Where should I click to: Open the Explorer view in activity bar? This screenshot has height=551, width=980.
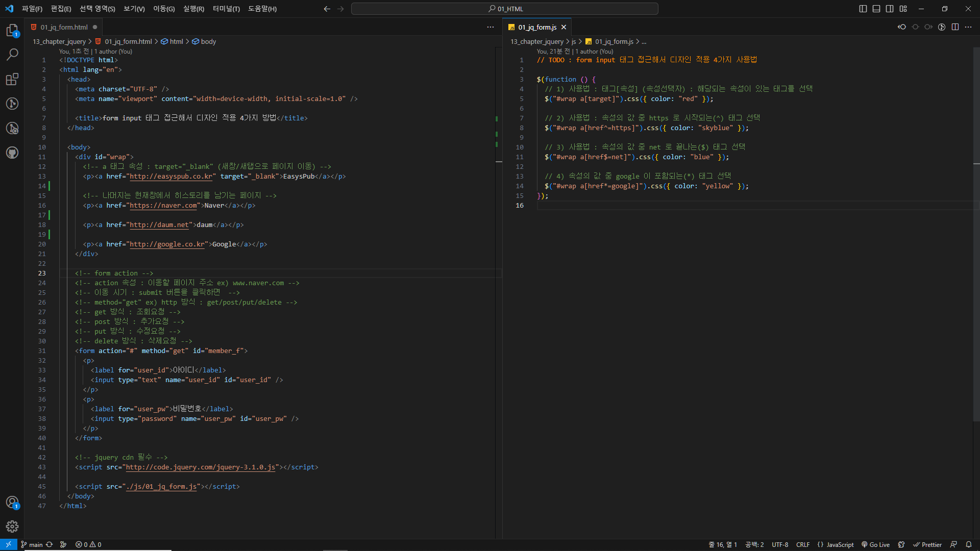click(x=12, y=31)
